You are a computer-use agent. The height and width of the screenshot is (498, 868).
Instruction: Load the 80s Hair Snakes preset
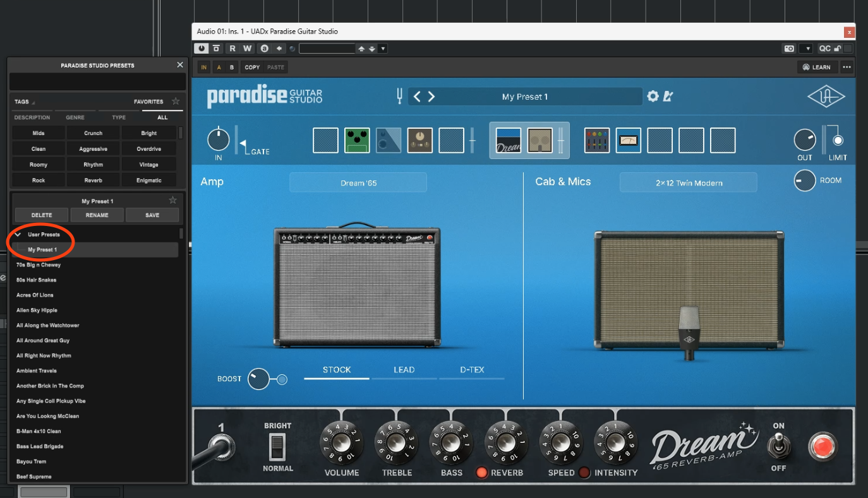pos(37,280)
